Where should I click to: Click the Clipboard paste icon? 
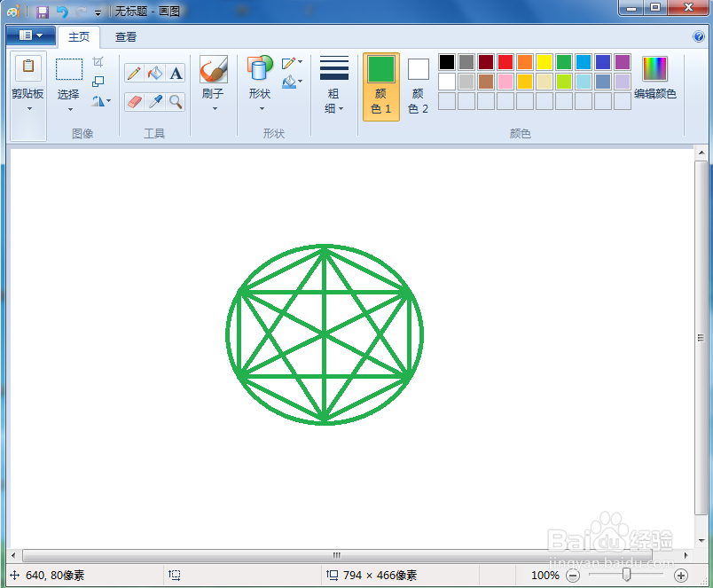pyautogui.click(x=28, y=67)
